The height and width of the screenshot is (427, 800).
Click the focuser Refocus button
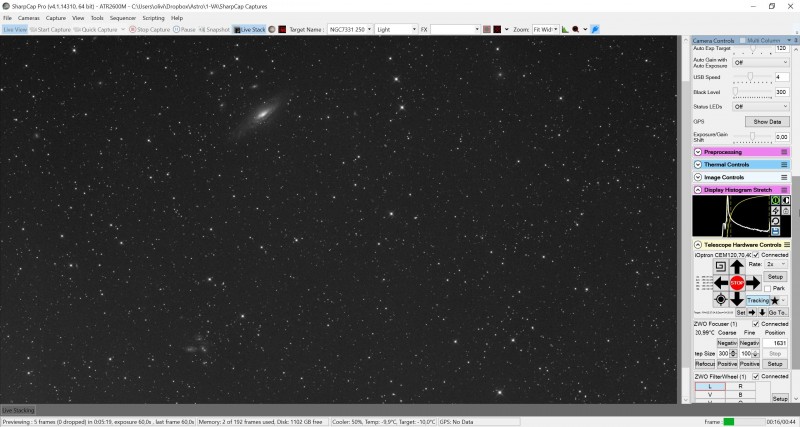[x=705, y=364]
